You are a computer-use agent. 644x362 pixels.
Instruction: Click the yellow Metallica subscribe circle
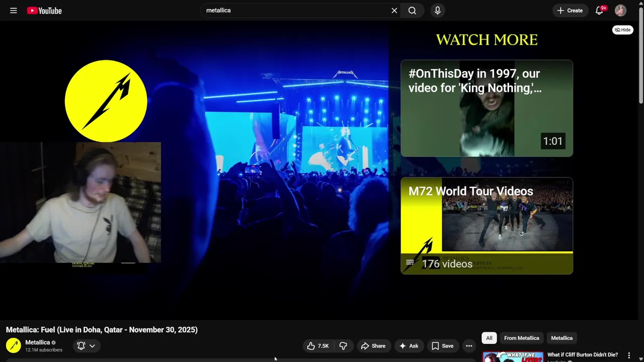106,101
